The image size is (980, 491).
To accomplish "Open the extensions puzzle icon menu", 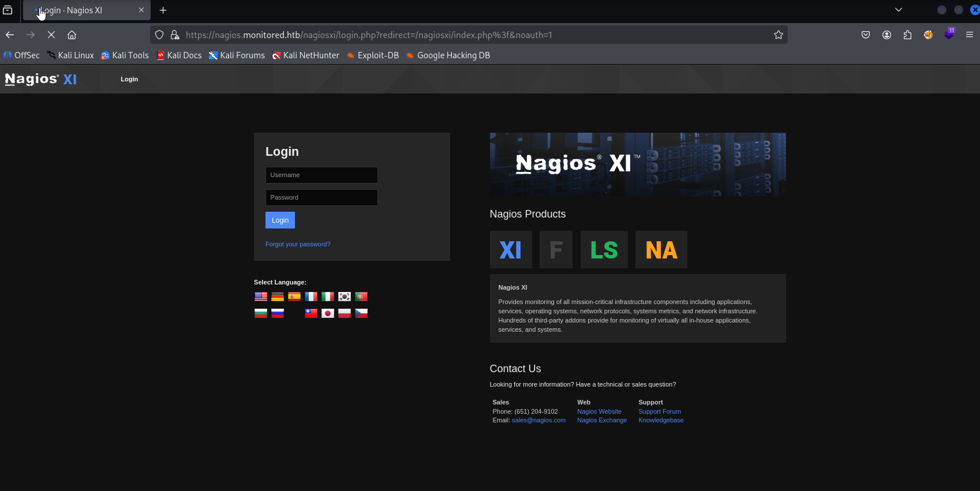I will [x=907, y=35].
